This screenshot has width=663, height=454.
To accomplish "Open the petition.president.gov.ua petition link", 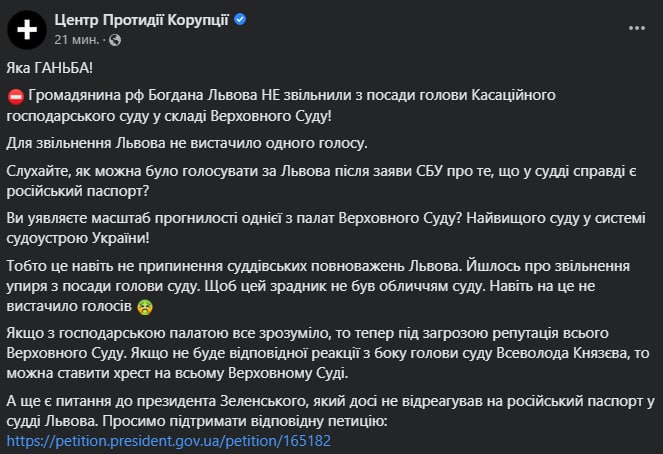I will pyautogui.click(x=168, y=439).
